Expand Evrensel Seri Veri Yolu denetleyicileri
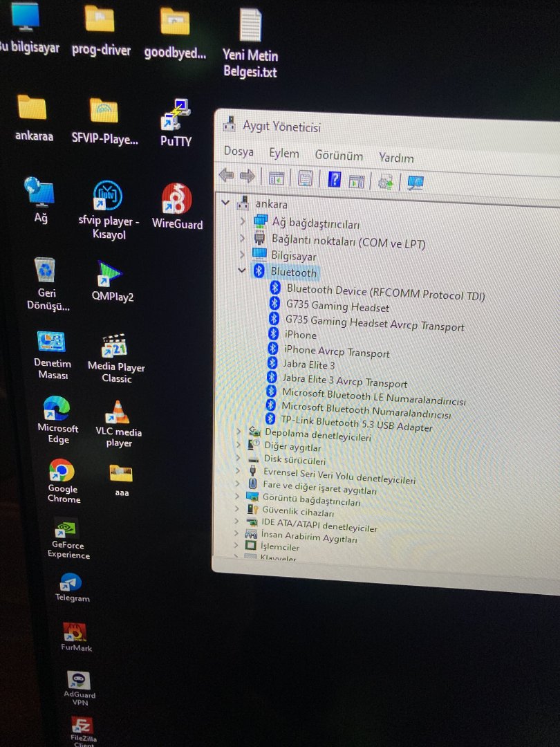This screenshot has width=560, height=747. [x=238, y=471]
